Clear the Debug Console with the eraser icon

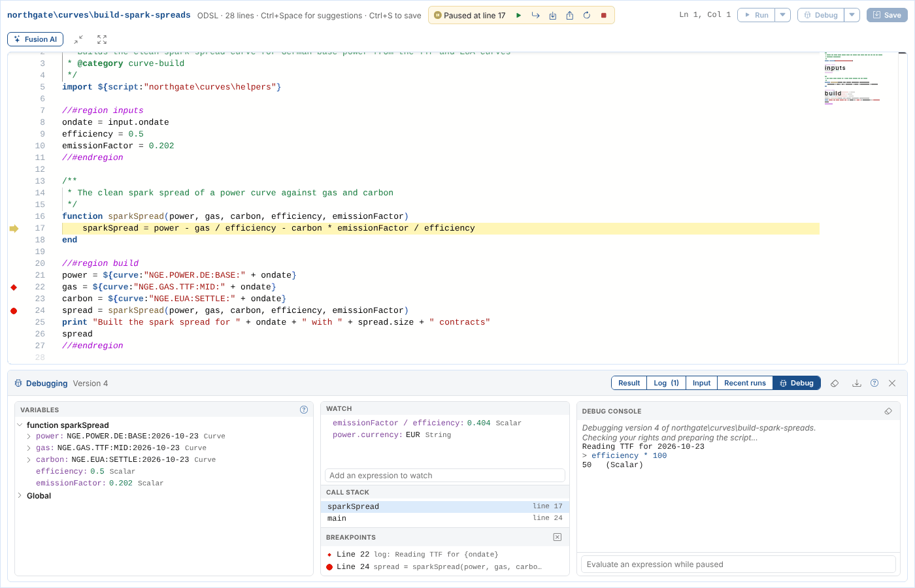tap(888, 411)
